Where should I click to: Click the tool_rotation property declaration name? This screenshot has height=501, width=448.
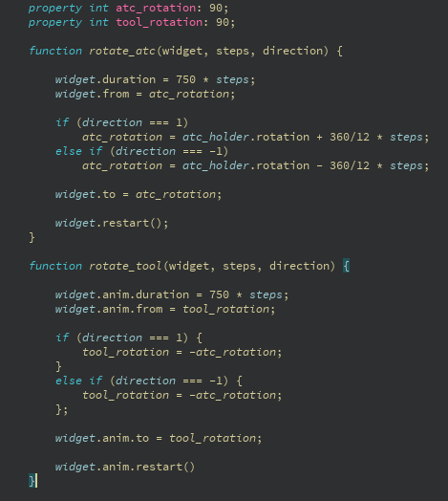pyautogui.click(x=159, y=23)
